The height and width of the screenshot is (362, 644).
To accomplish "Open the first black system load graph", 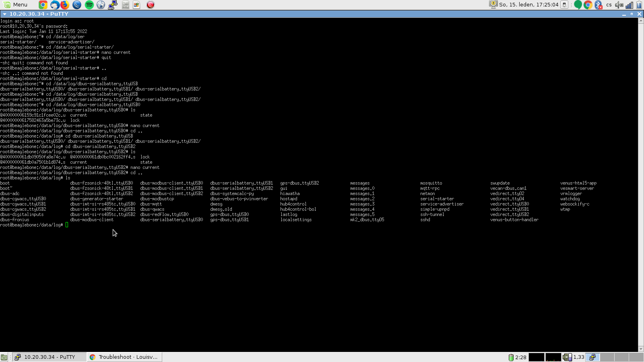I will [536, 357].
